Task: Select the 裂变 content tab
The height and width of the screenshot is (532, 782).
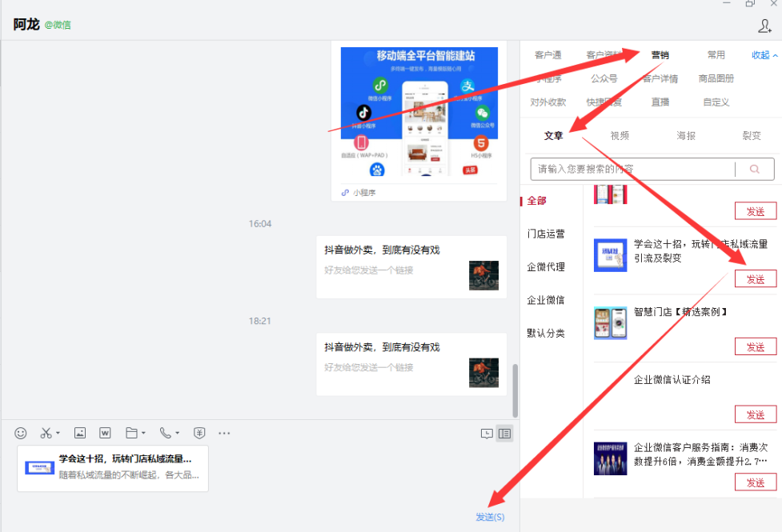Action: (x=752, y=136)
